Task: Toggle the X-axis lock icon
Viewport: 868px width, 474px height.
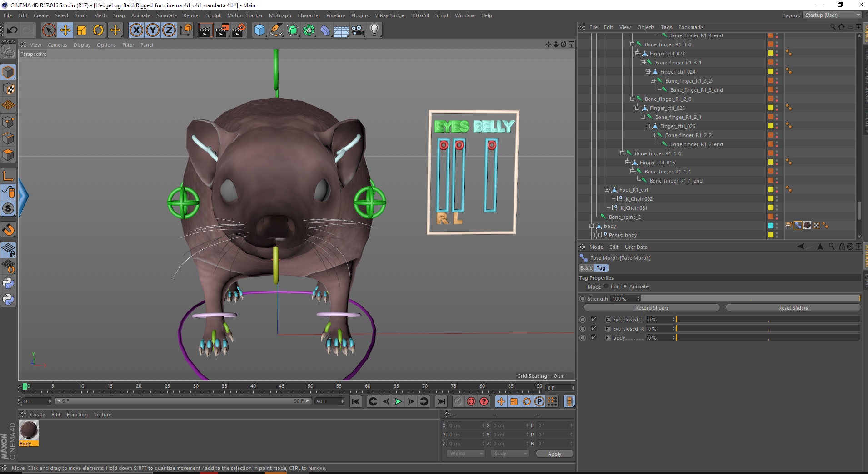Action: (x=136, y=30)
